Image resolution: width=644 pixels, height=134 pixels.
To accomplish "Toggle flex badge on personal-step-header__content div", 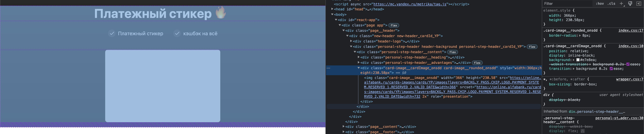I will click(452, 52).
